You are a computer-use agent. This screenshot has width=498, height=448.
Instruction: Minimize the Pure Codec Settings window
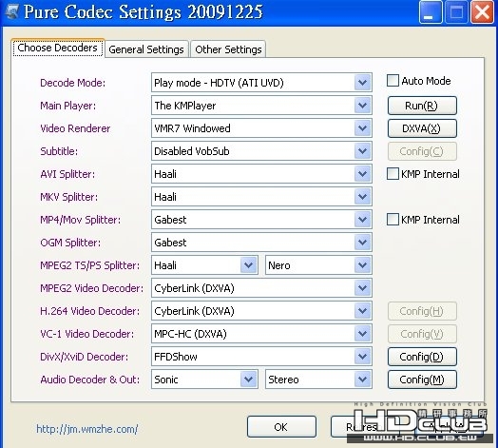coord(431,12)
